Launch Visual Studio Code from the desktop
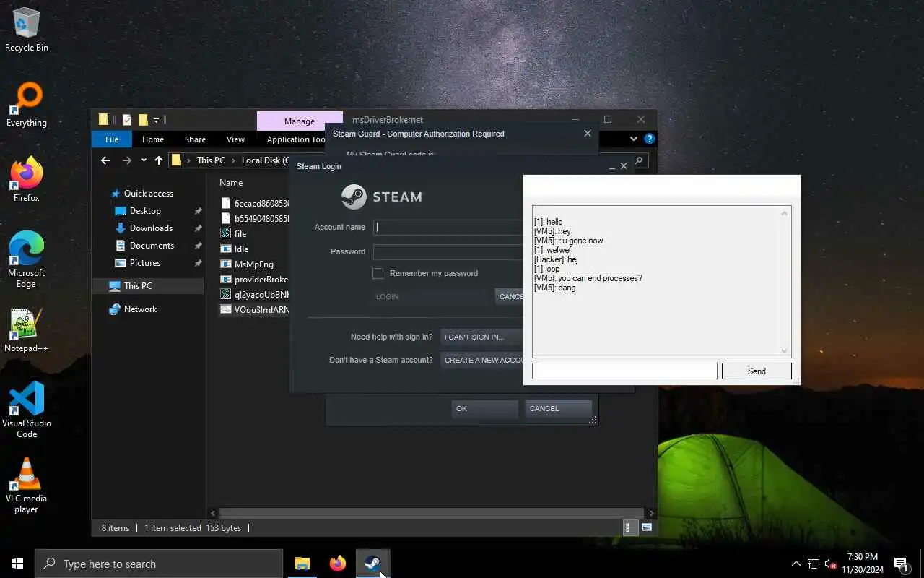Viewport: 924px width, 578px height. pyautogui.click(x=27, y=410)
